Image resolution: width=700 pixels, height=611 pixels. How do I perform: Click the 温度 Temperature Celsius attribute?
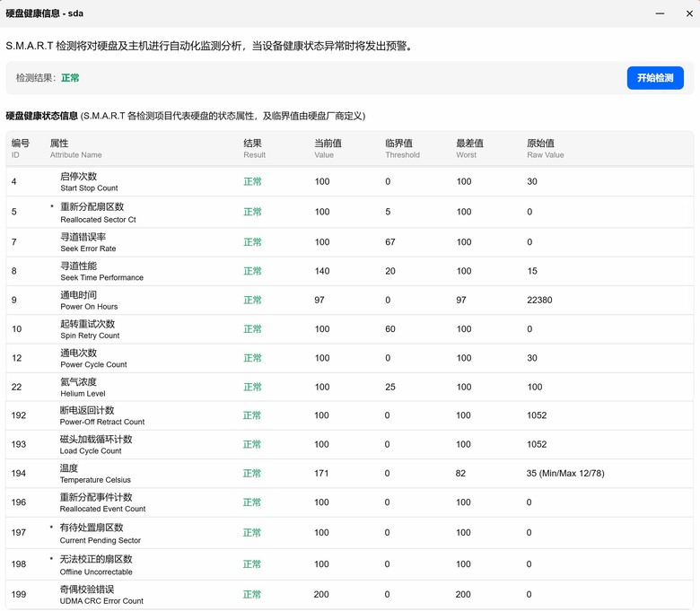tap(95, 474)
